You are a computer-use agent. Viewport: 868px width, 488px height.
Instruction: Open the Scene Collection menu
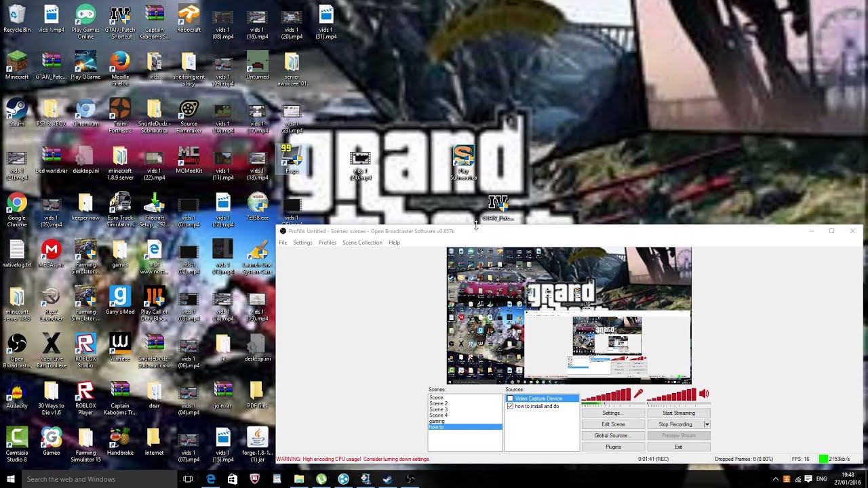362,243
